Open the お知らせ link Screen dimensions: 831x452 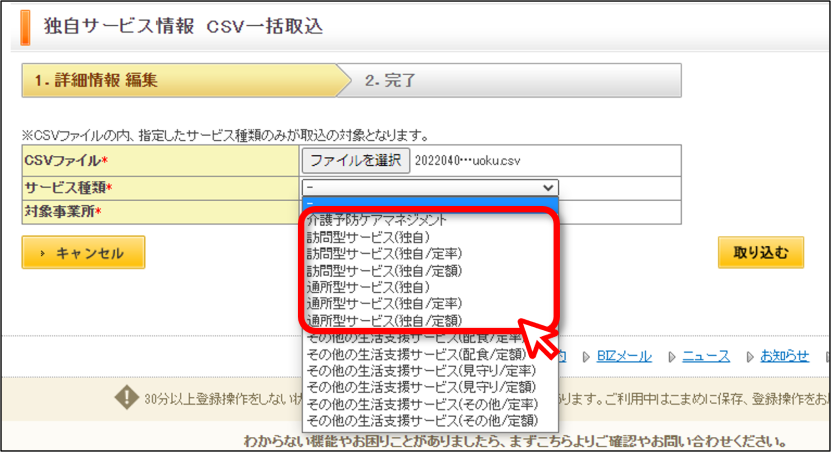[784, 356]
